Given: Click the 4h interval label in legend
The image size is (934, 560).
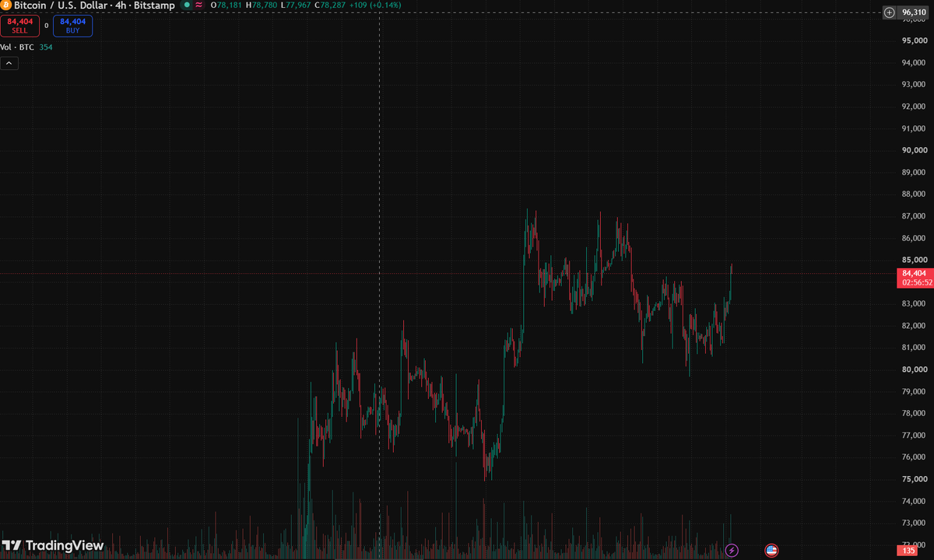Looking at the screenshot, I should coord(121,5).
